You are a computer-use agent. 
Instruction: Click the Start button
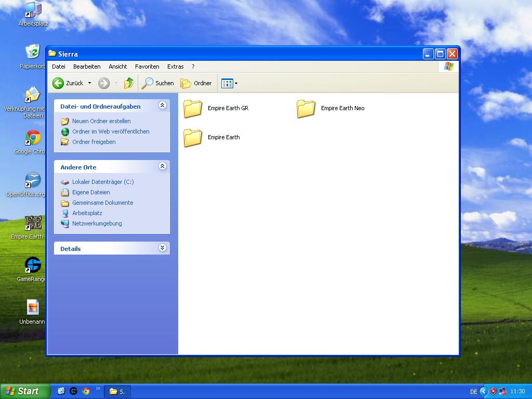[x=24, y=391]
